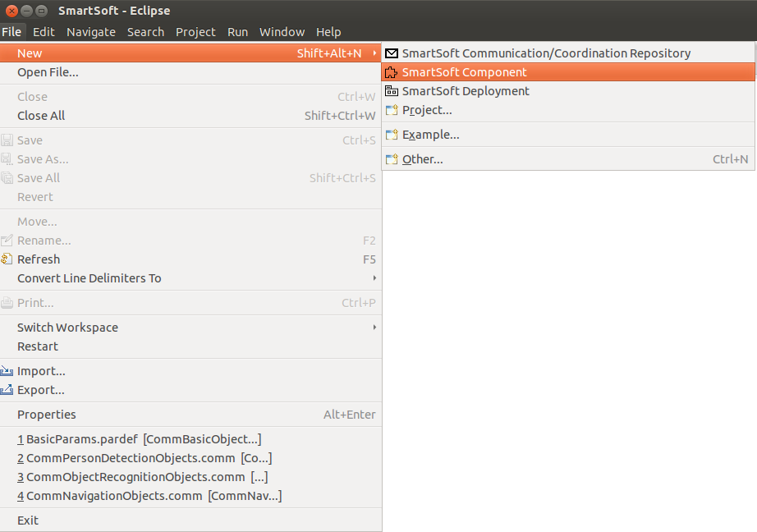Choose Exit in the File menu
Screen dimensions: 757x532
pyautogui.click(x=190, y=521)
